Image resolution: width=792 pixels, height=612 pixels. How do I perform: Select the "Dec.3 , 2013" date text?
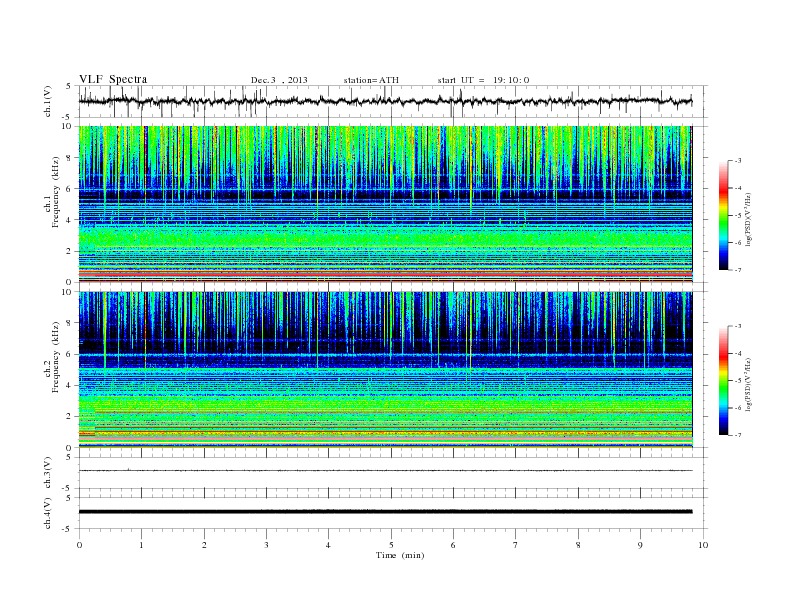pos(279,80)
